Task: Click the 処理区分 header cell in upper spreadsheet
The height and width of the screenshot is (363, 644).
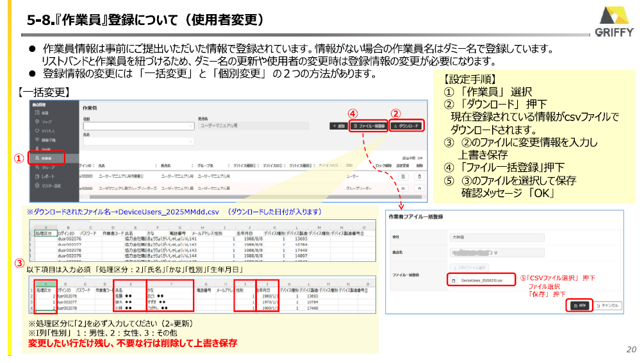Action: tap(45, 233)
